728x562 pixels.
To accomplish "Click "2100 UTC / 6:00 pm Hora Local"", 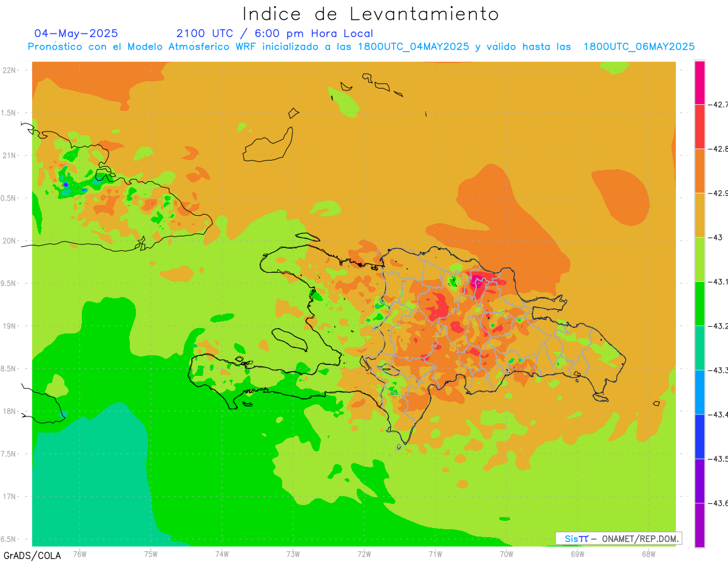I will [275, 33].
